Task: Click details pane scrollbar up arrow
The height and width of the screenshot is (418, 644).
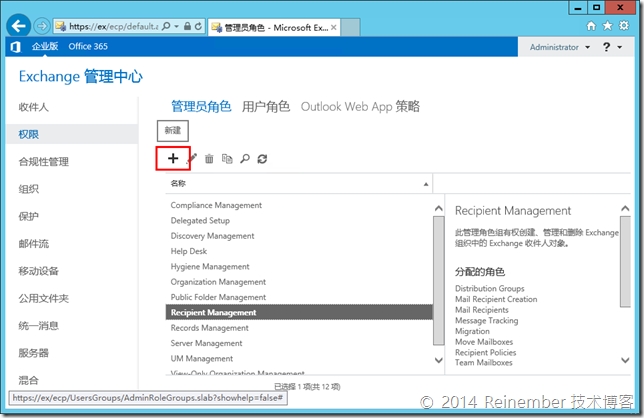Action: click(625, 209)
